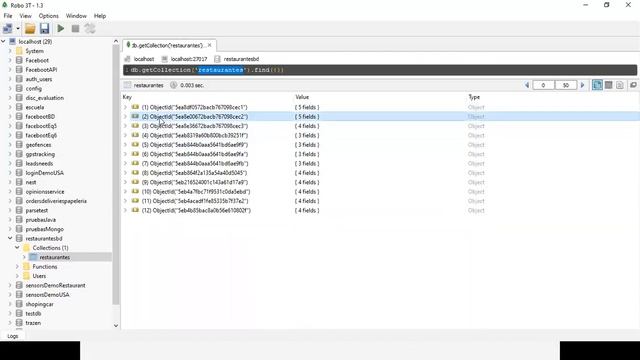Image resolution: width=640 pixels, height=360 pixels.
Task: Click document icon of row (8)
Action: click(135, 173)
